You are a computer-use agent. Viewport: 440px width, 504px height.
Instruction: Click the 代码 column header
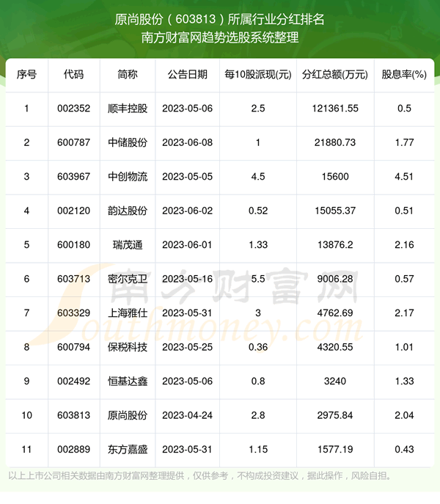(x=73, y=75)
